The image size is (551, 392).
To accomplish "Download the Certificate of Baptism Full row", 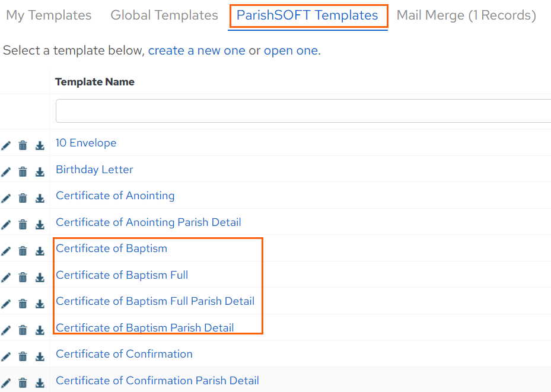I will 40,278.
